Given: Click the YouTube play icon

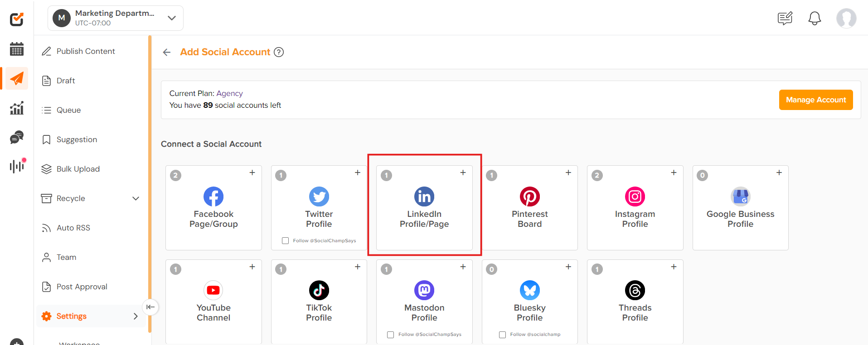Looking at the screenshot, I should [213, 290].
